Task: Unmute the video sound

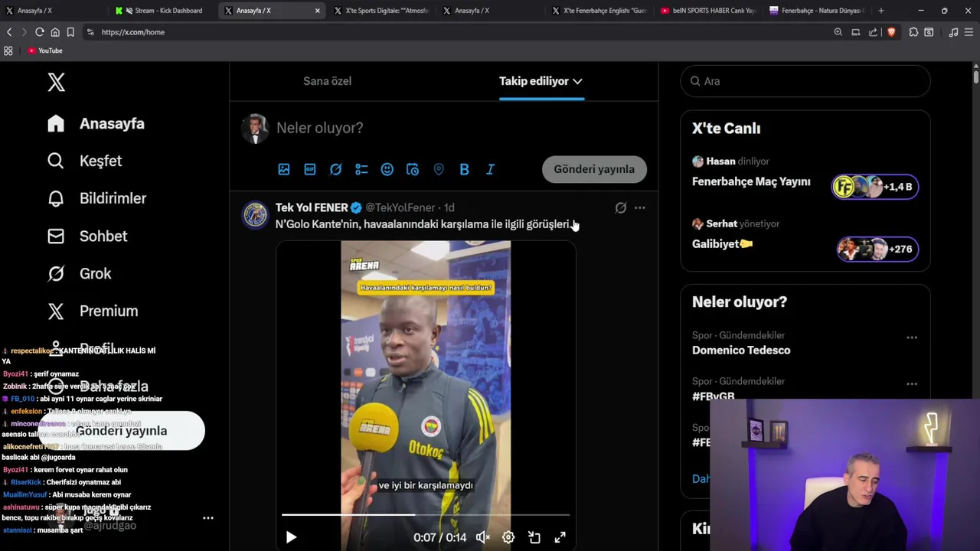Action: (x=482, y=537)
